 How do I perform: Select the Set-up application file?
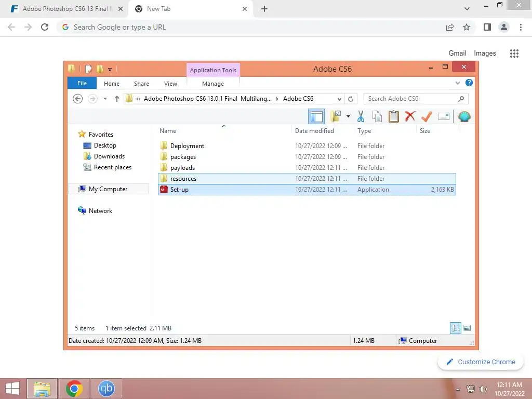pos(307,189)
